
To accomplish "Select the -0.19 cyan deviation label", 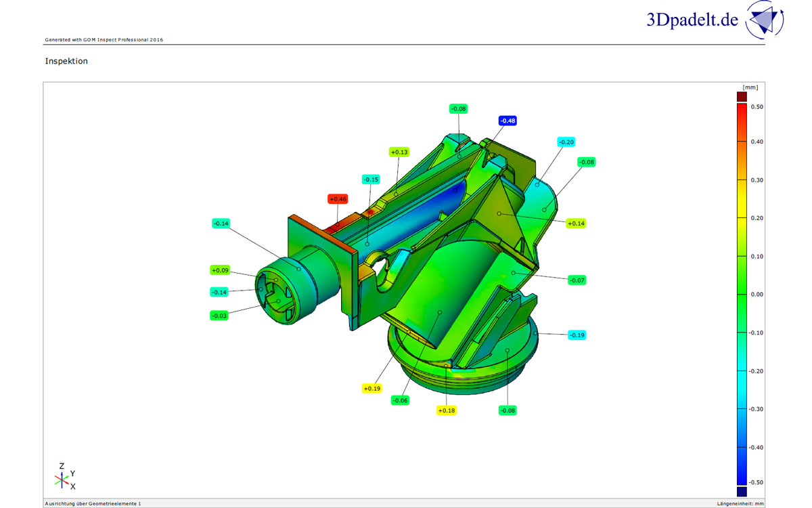I will coord(577,335).
